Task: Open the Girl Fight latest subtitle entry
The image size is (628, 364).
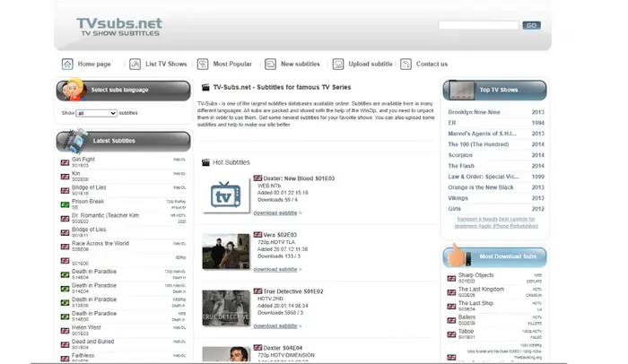Action: pos(83,159)
